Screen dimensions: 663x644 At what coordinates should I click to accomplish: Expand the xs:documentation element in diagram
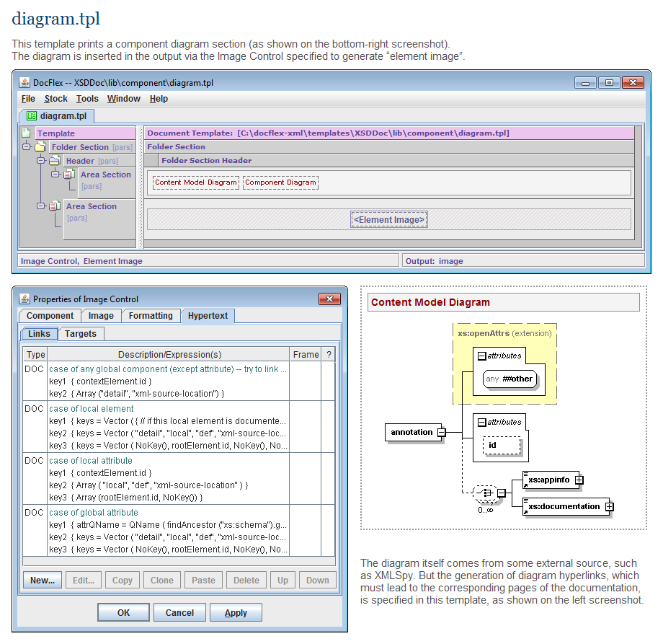610,506
